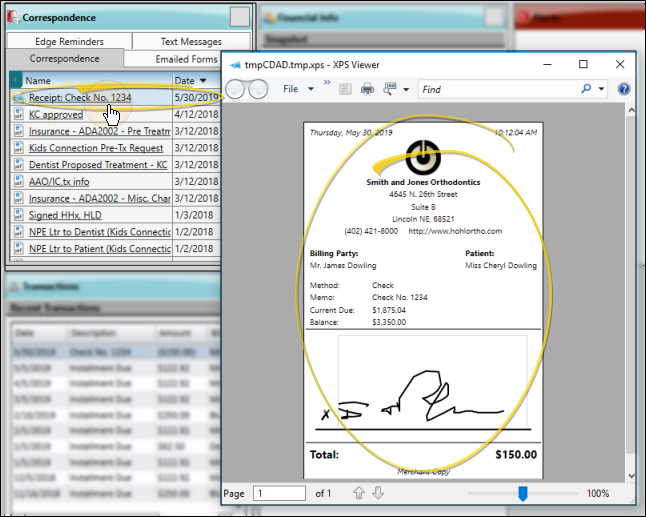
Task: Expand the Find options dropdown arrow
Action: pos(602,89)
